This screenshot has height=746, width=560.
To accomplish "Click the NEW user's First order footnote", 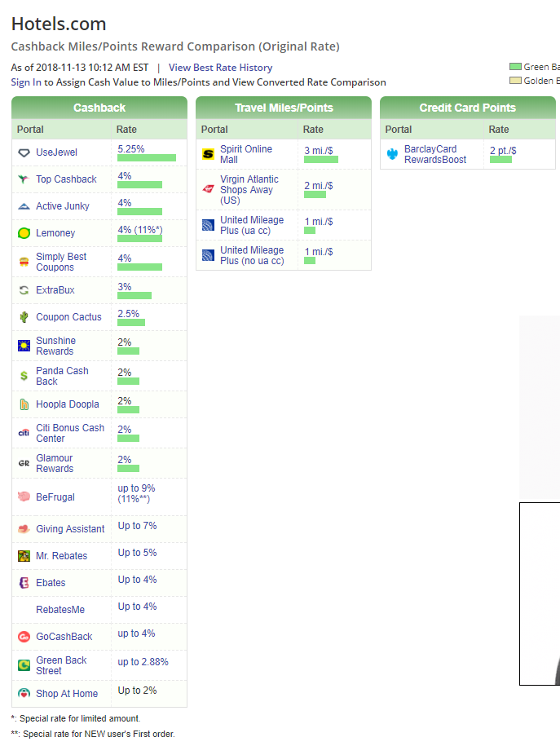I will 93,734.
